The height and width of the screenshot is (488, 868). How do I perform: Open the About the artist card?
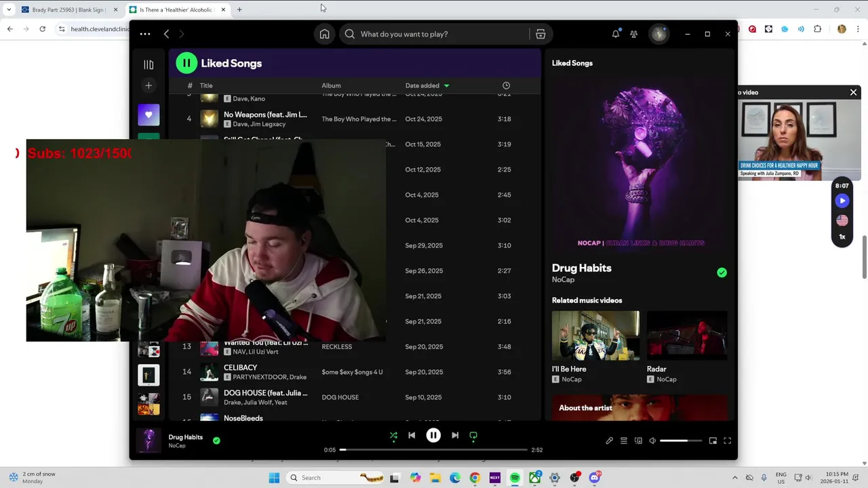[639, 407]
